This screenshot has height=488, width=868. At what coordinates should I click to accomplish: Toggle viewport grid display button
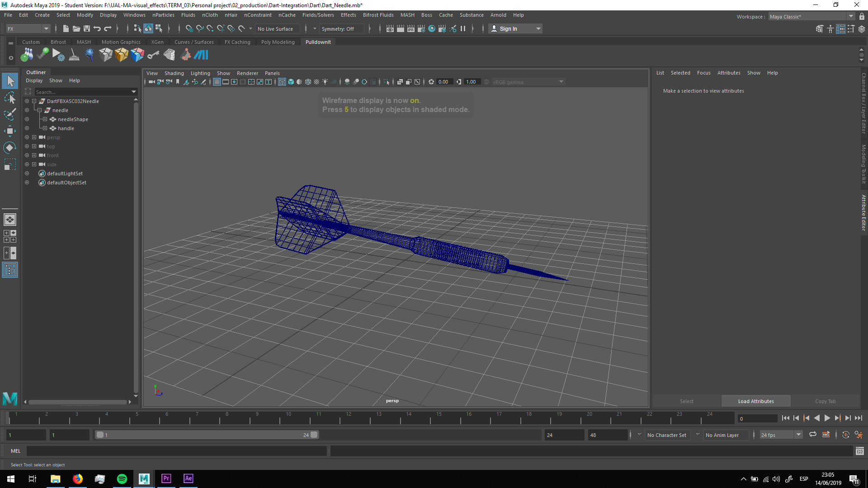click(x=217, y=82)
